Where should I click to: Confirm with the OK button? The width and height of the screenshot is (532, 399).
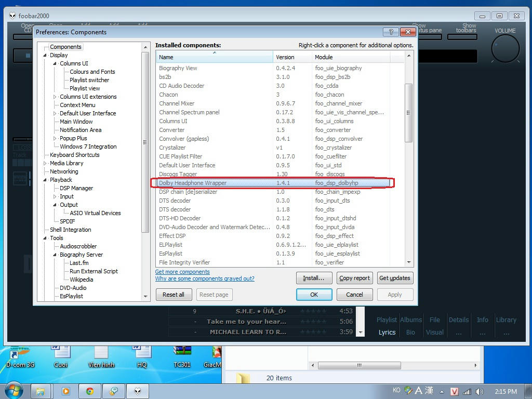(314, 295)
